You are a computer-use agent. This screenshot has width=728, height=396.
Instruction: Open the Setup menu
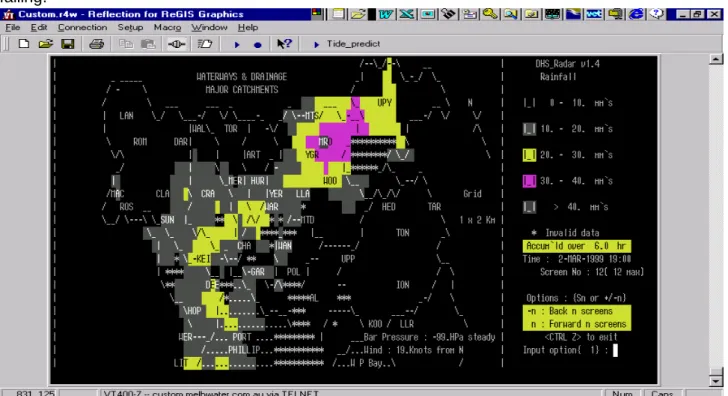pyautogui.click(x=130, y=27)
